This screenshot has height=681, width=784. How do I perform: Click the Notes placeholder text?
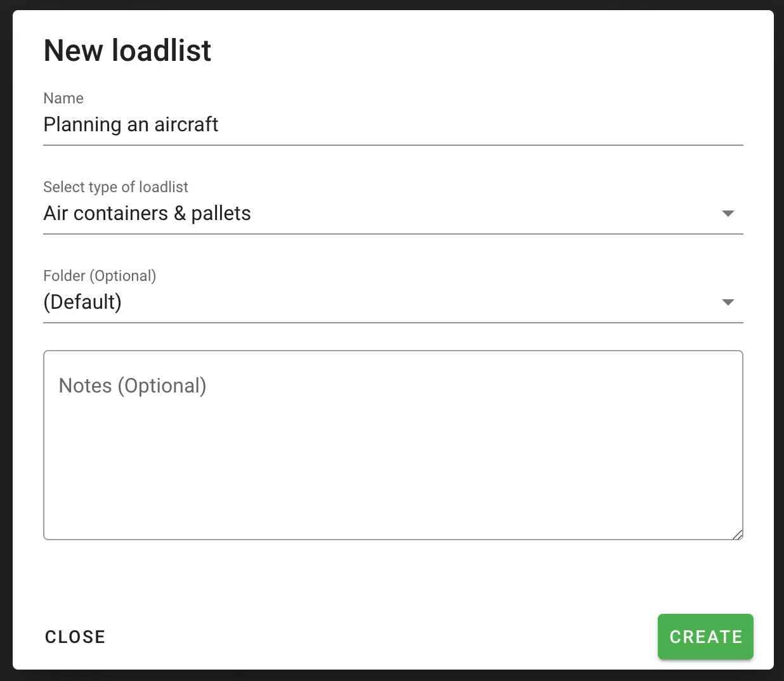132,386
